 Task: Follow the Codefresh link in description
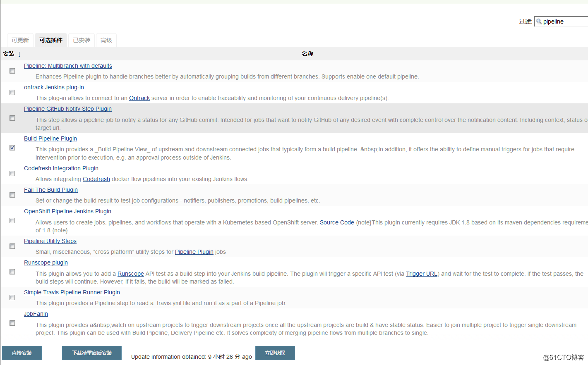click(96, 179)
